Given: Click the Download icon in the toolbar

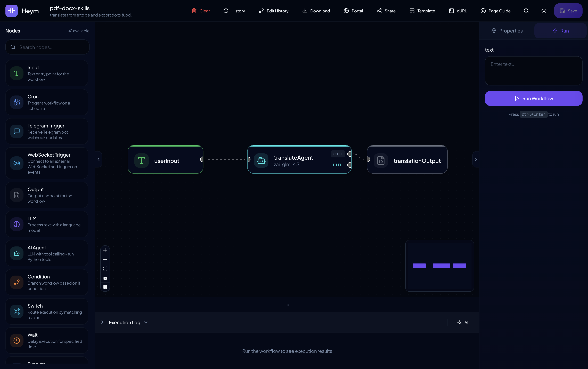Looking at the screenshot, I should click(305, 11).
